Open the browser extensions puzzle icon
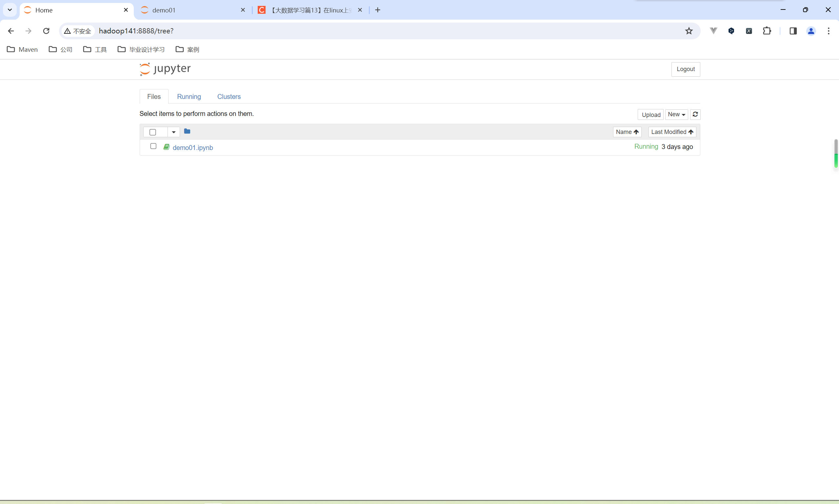Screen dimensions: 839x504 [767, 31]
